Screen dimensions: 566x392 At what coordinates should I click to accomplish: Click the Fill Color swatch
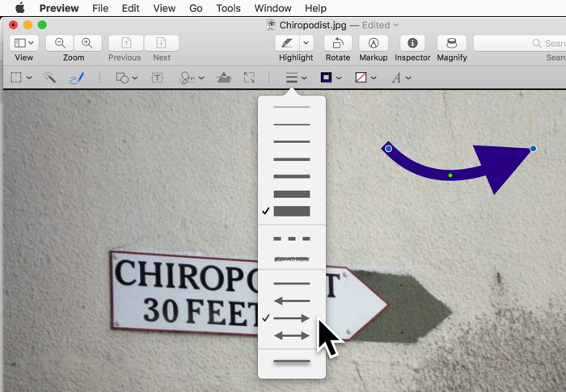tap(361, 78)
